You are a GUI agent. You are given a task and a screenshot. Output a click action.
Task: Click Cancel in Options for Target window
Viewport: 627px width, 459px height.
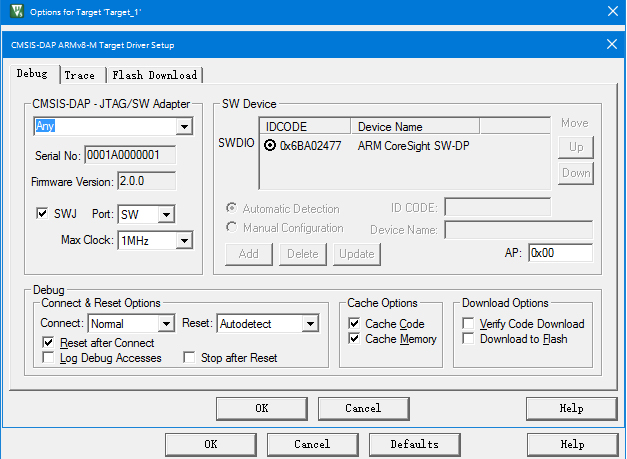click(x=312, y=445)
